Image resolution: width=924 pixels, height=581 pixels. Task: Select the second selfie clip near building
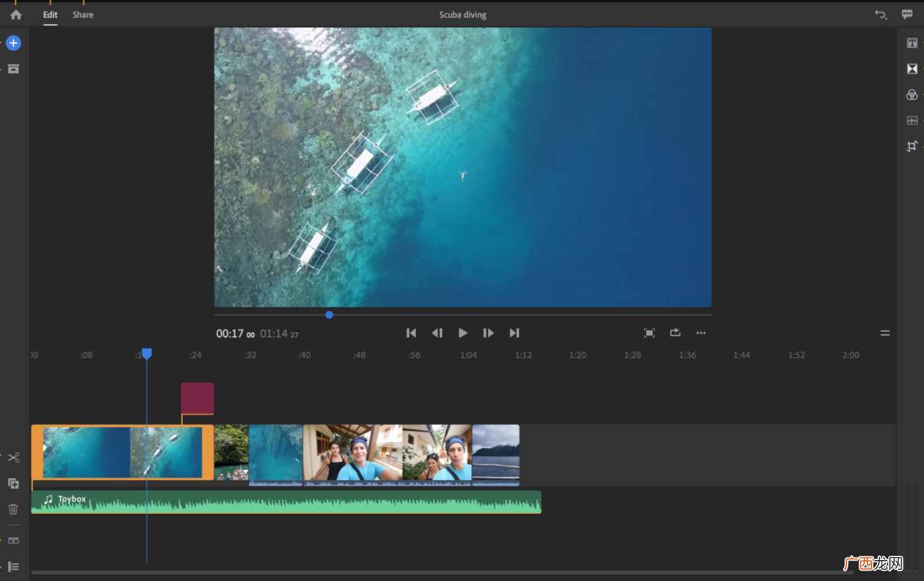coord(437,455)
